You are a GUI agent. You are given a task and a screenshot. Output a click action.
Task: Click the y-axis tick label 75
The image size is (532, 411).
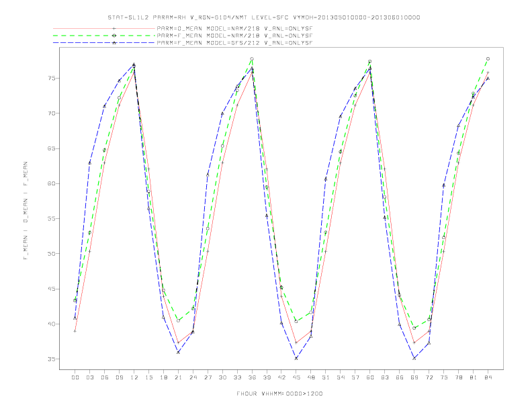point(52,78)
